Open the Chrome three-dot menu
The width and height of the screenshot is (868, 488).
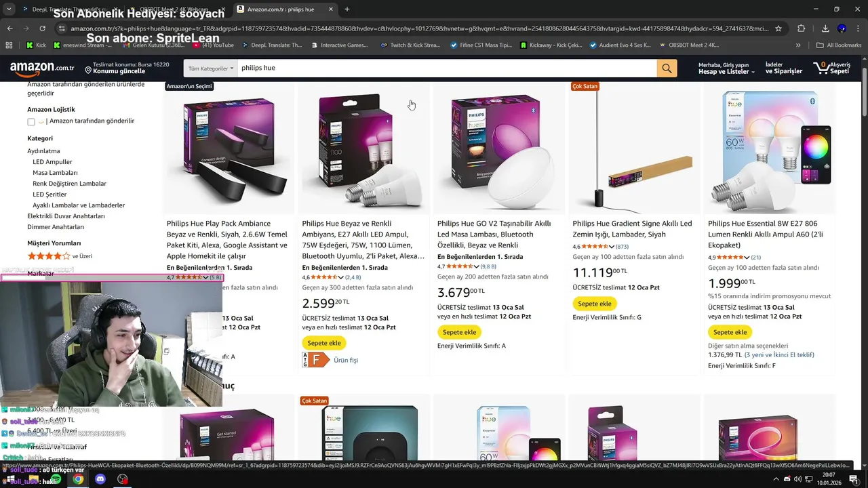[x=858, y=28]
